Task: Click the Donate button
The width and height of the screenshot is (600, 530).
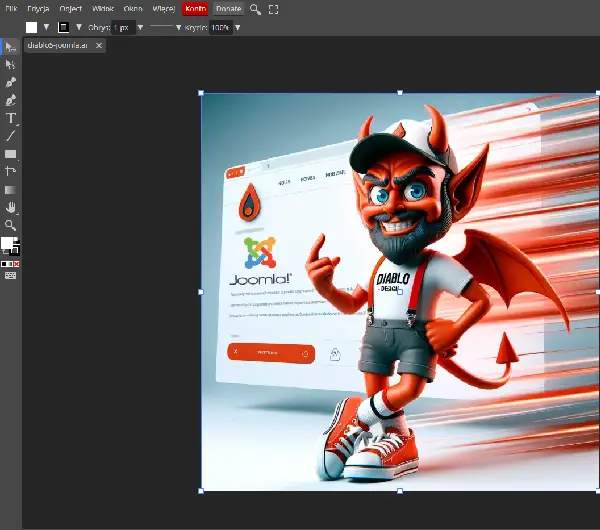Action: coord(228,9)
